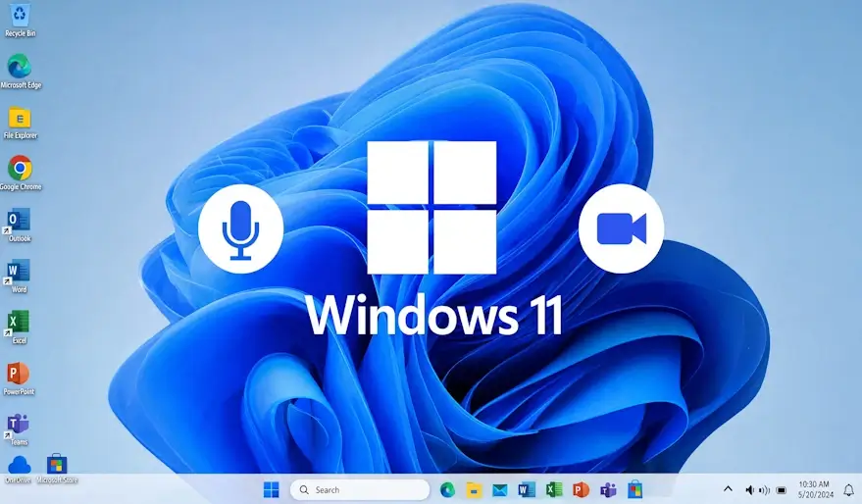Launch Excel from the taskbar

(554, 489)
